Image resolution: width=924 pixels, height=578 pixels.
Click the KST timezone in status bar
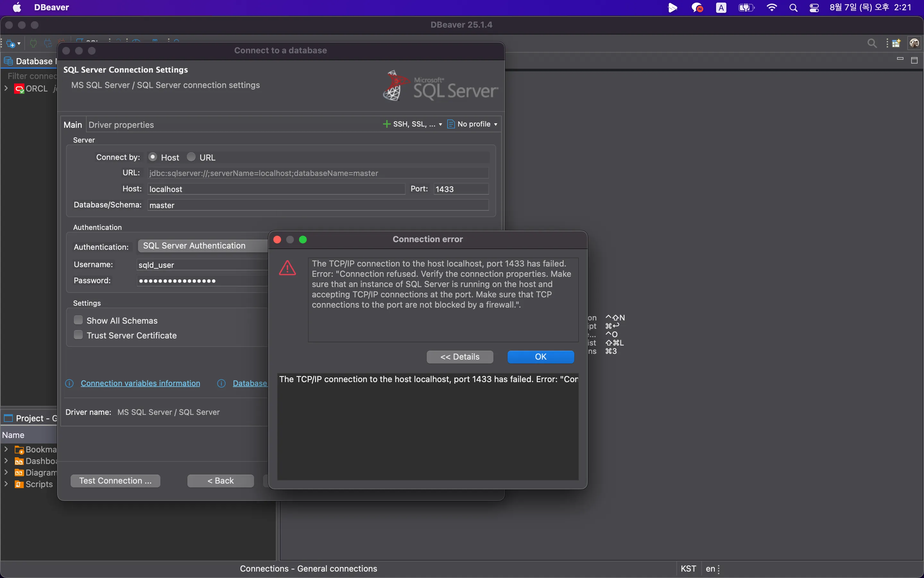pos(688,569)
